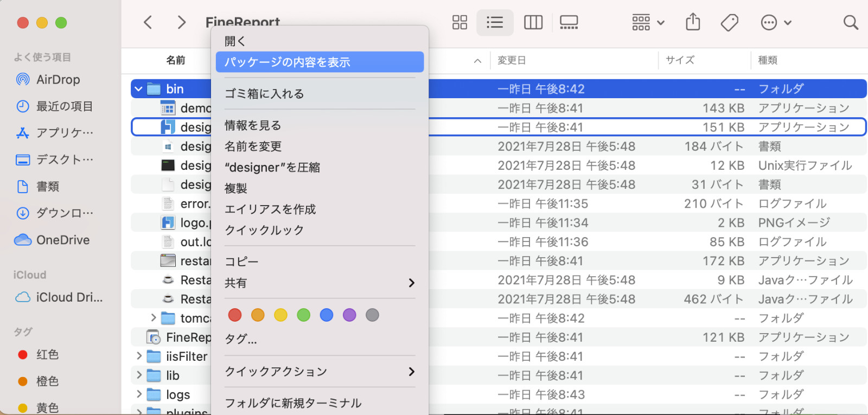The height and width of the screenshot is (415, 868).
Task: Select the demo application row
Action: (x=499, y=108)
